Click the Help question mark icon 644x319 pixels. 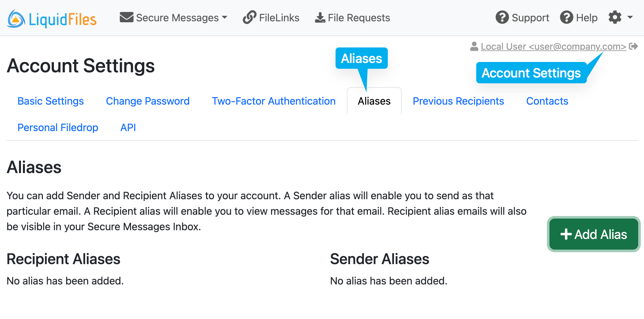[x=566, y=17]
